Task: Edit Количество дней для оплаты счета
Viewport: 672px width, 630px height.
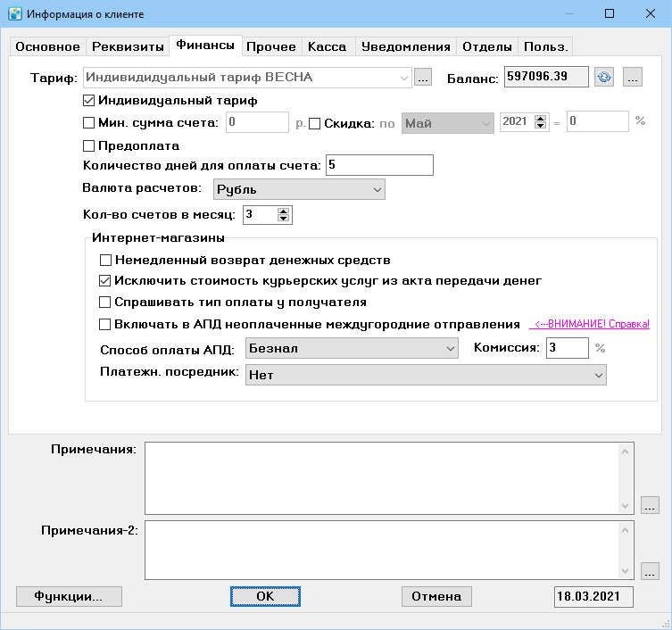Action: click(x=379, y=165)
